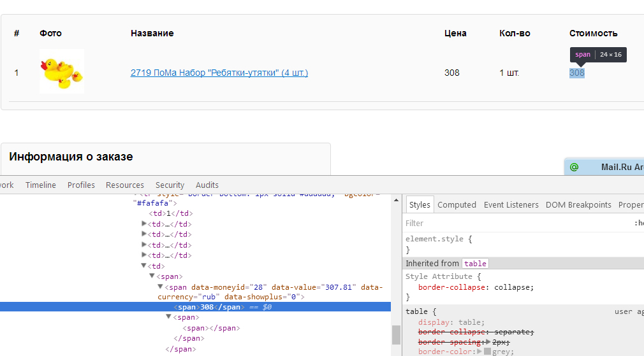Select the Resources tab
The width and height of the screenshot is (644, 356).
click(125, 185)
